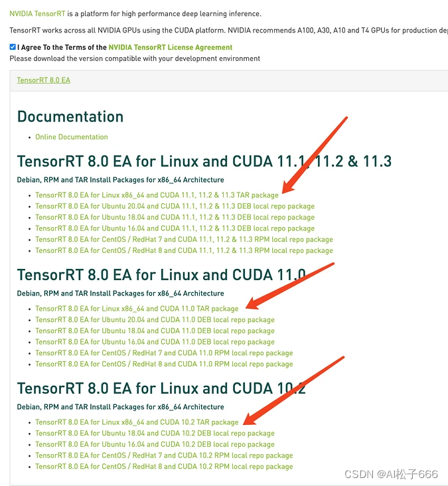Download Ubuntu 16.04 CUDA 11.0 DEB local repo package
Image resolution: width=448 pixels, height=486 pixels.
[x=155, y=342]
